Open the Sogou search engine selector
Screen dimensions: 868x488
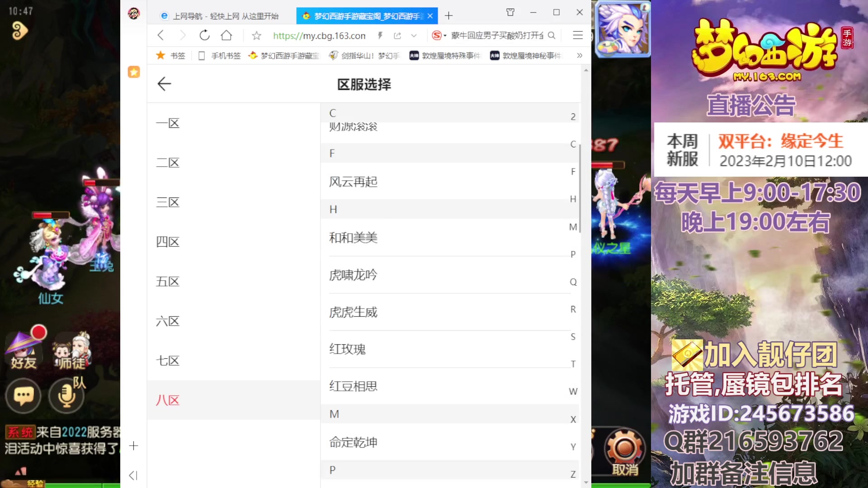pyautogui.click(x=439, y=35)
